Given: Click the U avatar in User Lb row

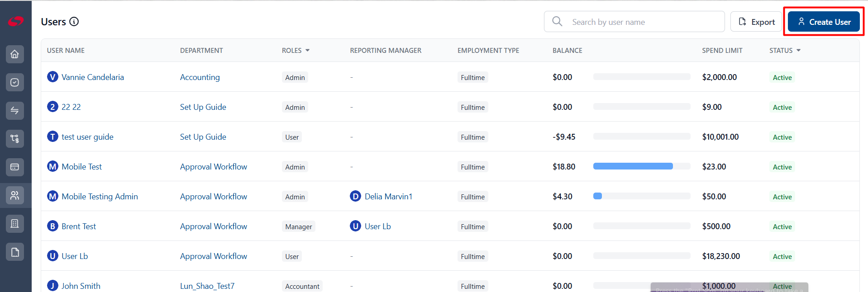Looking at the screenshot, I should [x=52, y=256].
